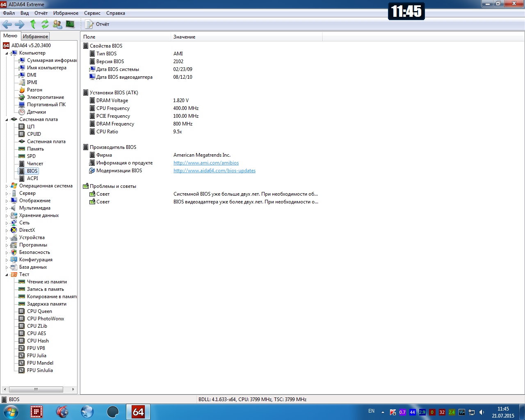Expand the Операционная система branch
The image size is (525, 420).
[x=7, y=186]
